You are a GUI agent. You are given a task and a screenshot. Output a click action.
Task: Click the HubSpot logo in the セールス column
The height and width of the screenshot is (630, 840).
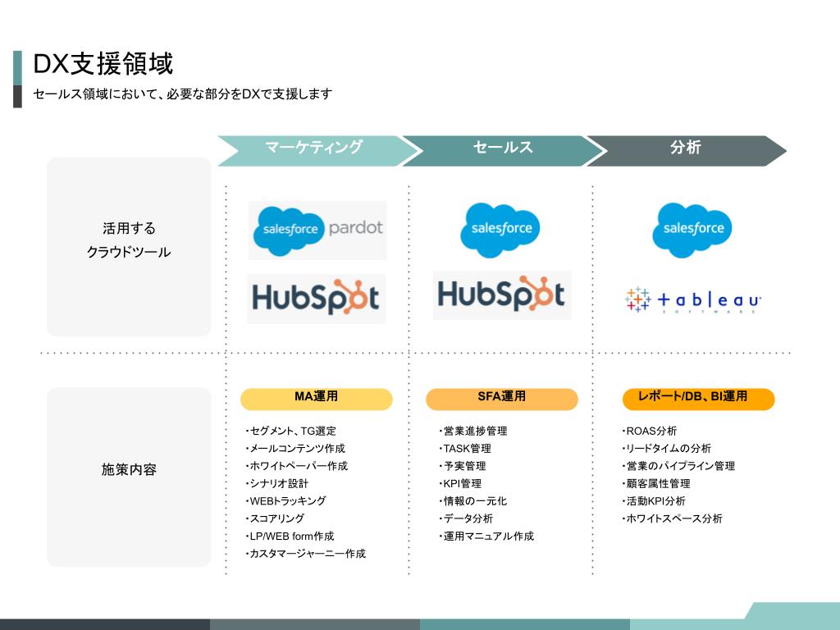(x=502, y=295)
